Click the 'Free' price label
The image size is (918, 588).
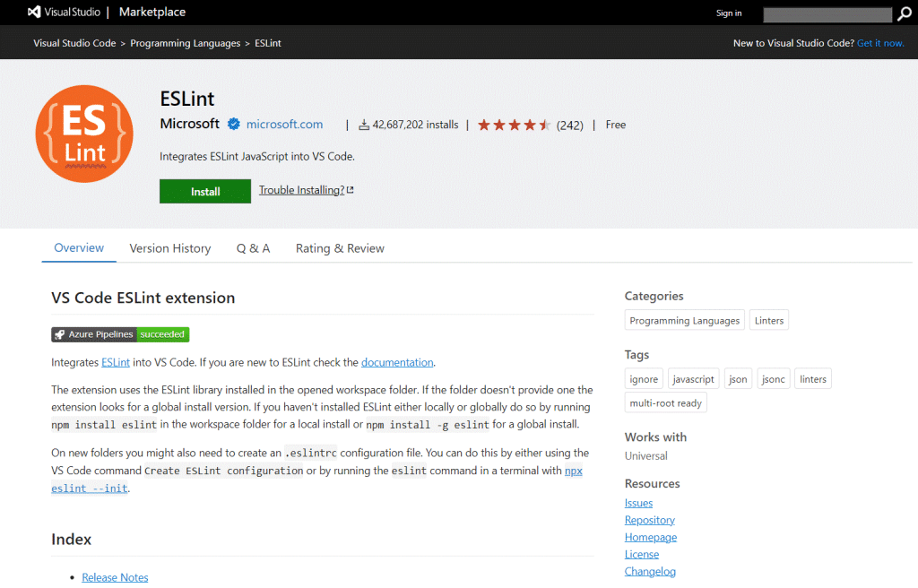click(x=615, y=125)
